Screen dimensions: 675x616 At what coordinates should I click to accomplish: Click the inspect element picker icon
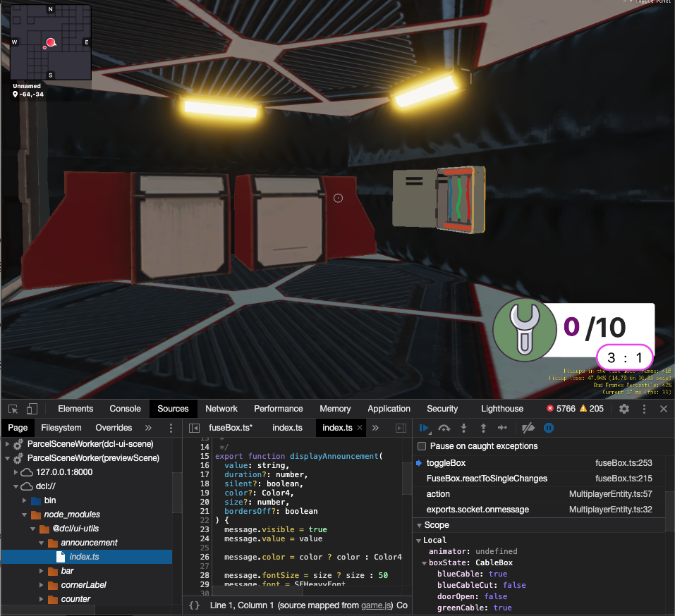pyautogui.click(x=13, y=409)
